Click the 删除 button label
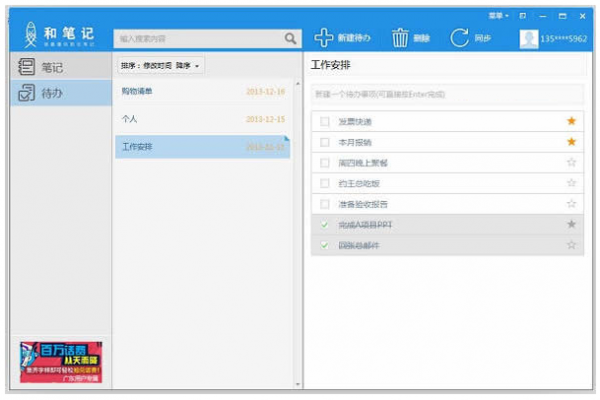Viewport: 600px width, 400px height. pyautogui.click(x=422, y=38)
